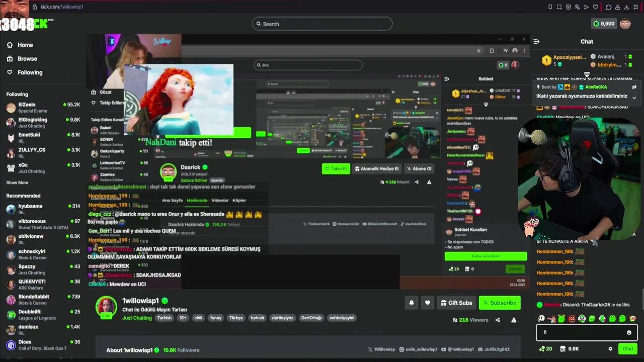Screen dimensions: 644x362
Task: Toggle notifications bell for 1willowisp1
Action: coord(412,303)
